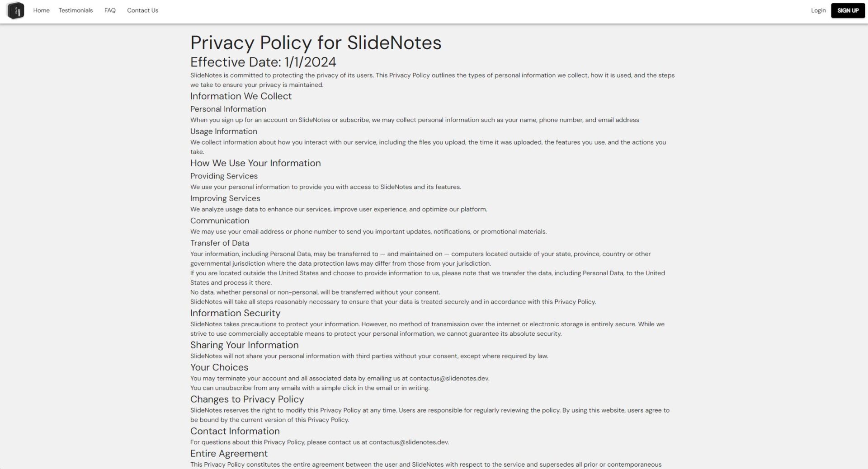
Task: Open Contact Us in the navbar
Action: pos(142,10)
